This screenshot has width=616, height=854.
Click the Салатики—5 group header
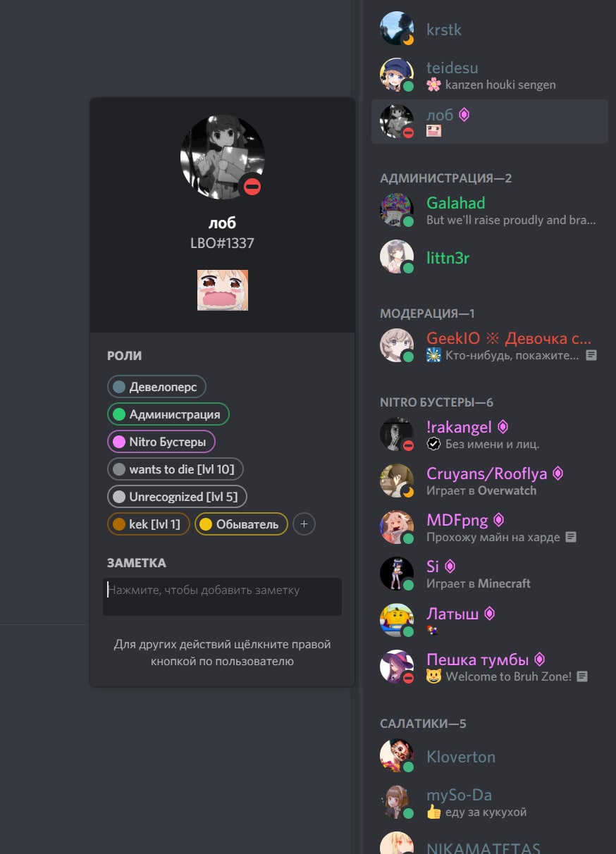pyautogui.click(x=423, y=724)
